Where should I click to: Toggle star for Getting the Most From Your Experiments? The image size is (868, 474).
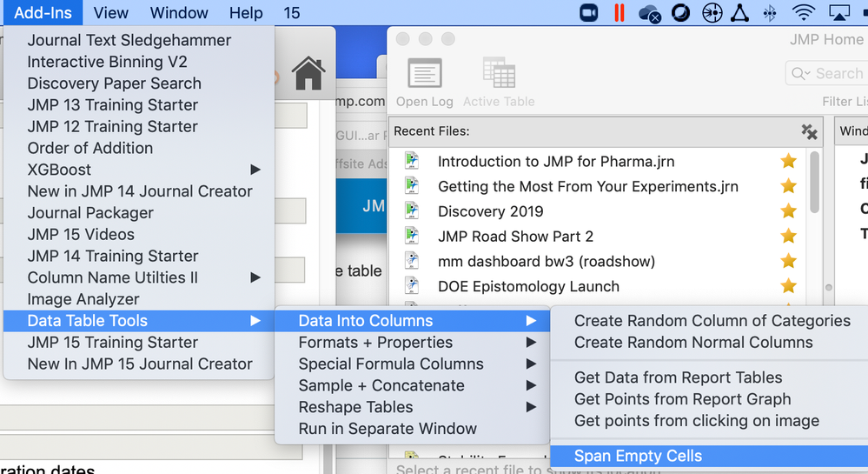(788, 186)
